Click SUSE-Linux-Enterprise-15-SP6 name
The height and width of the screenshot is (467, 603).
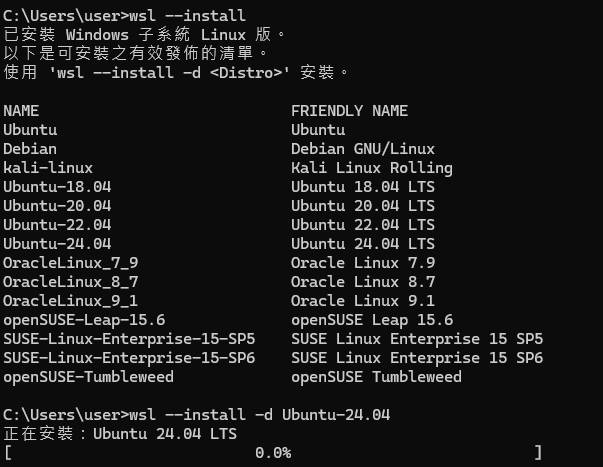tap(129, 358)
